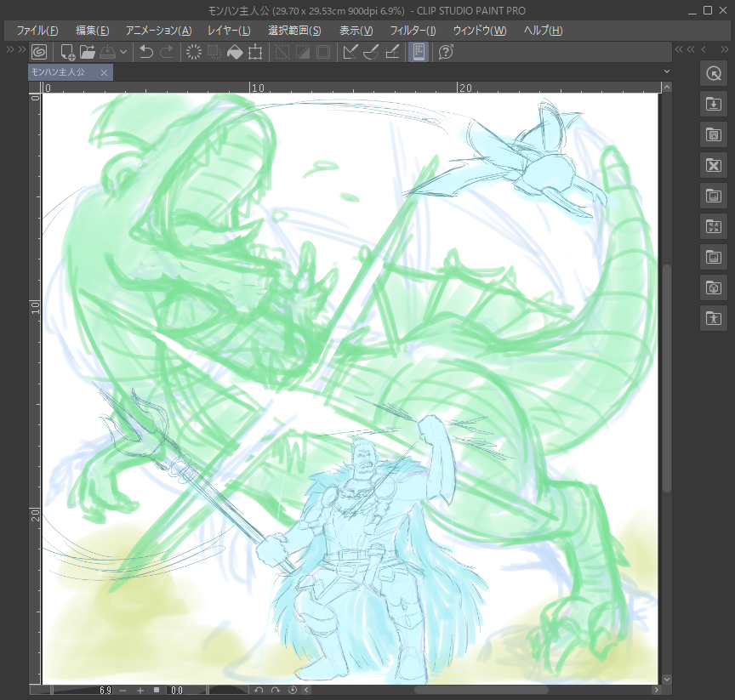Rotate canvas left in the status bar
The image size is (735, 700).
pos(259,690)
